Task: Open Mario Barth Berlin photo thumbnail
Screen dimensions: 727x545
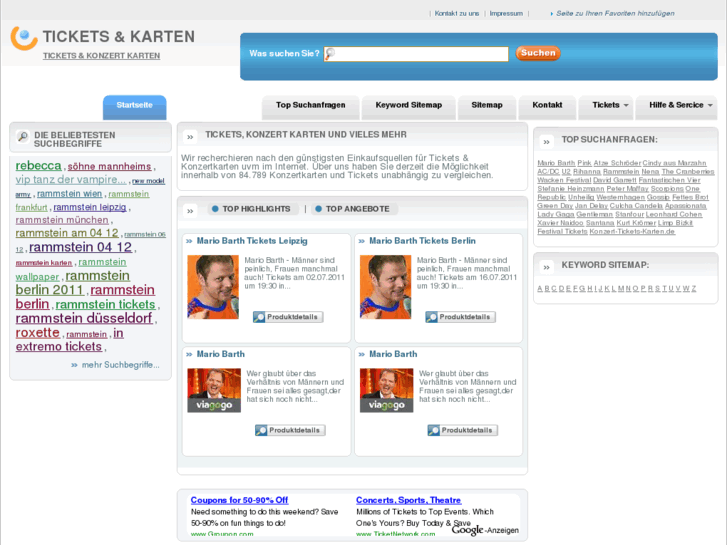Action: [385, 287]
